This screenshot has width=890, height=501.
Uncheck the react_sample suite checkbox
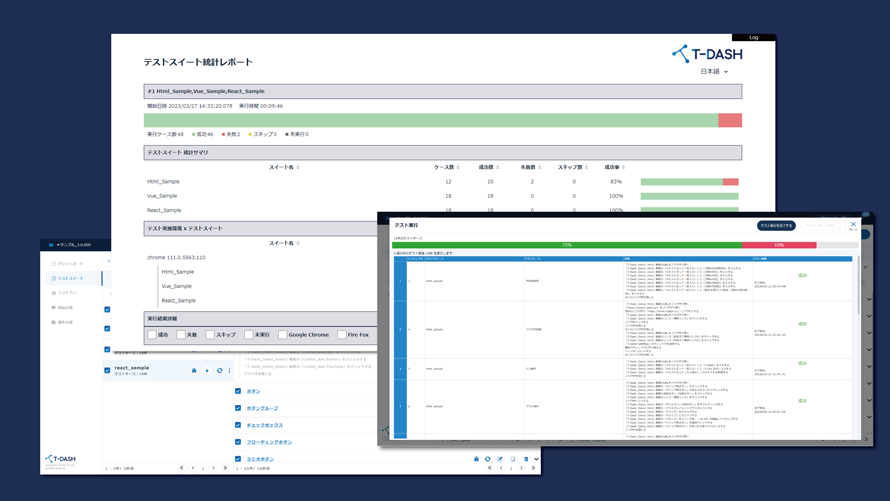[107, 371]
